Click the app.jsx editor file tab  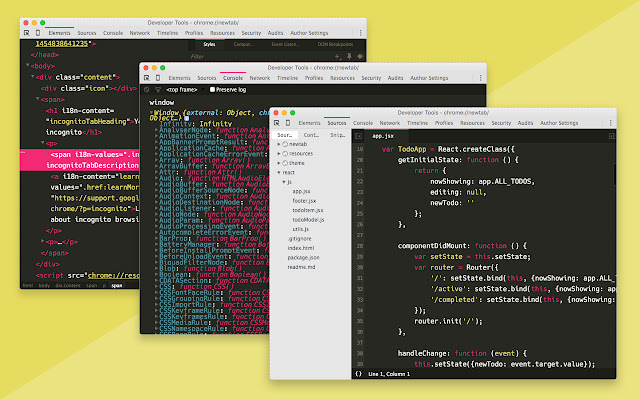tap(383, 134)
